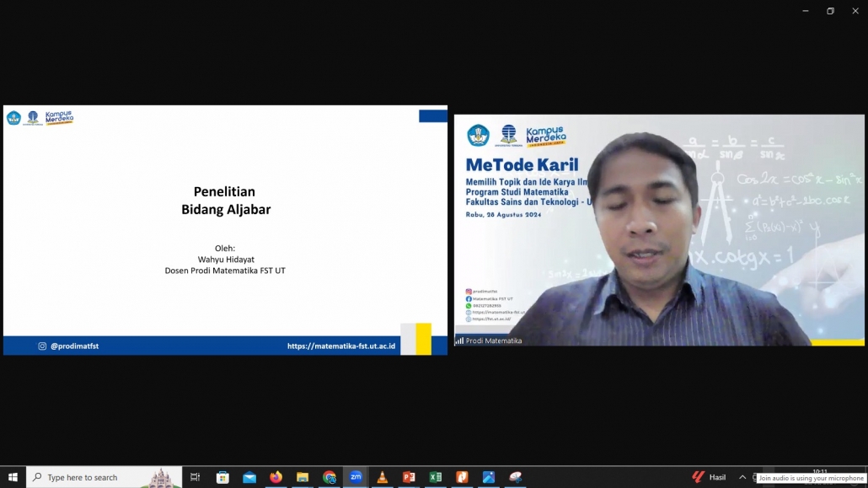This screenshot has height=488, width=868.
Task: Open VLC media player from the taskbar
Action: [382, 477]
